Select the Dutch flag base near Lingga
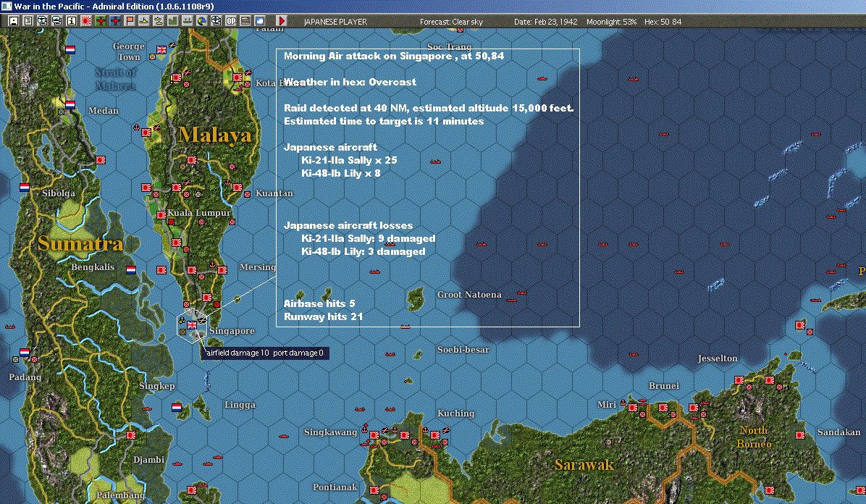Viewport: 866px width, 504px height. [177, 408]
